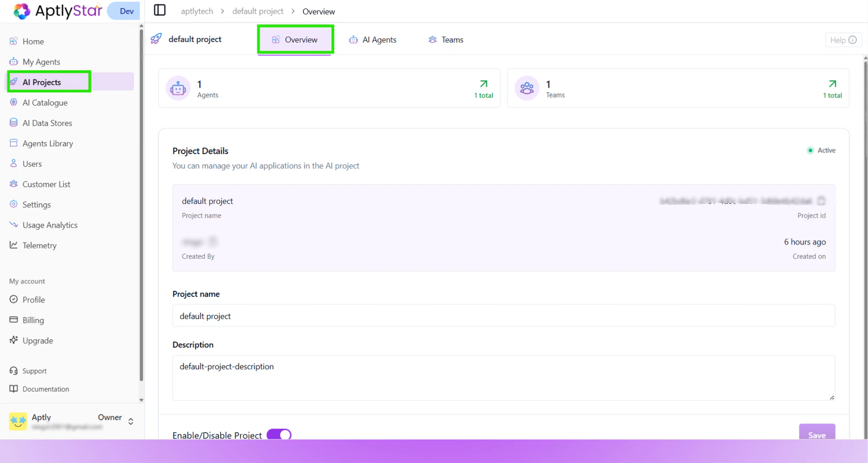Go to aptlytech breadcrumb
This screenshot has width=868, height=463.
coord(197,11)
